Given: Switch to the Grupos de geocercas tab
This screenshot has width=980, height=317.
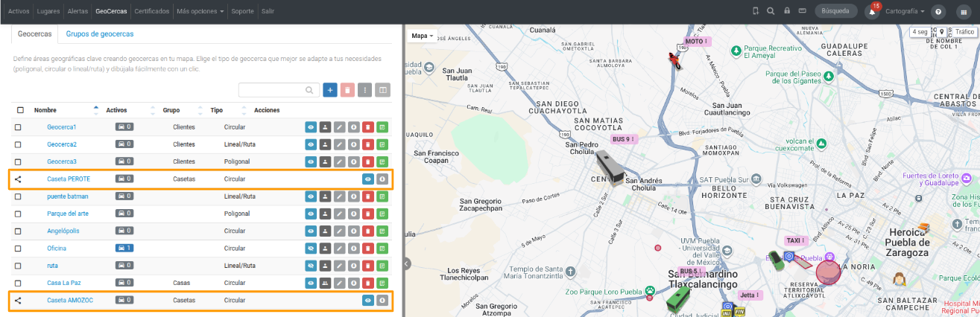Looking at the screenshot, I should point(100,34).
